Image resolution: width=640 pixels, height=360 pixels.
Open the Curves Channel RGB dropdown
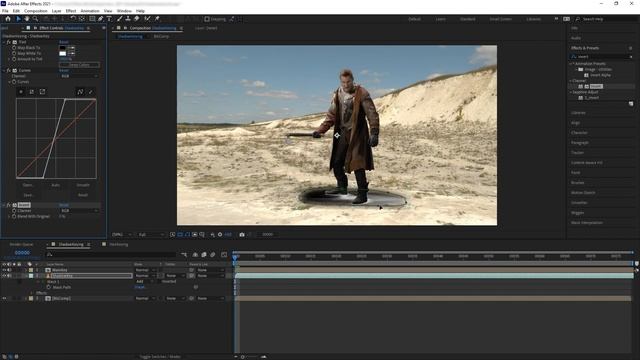click(79, 76)
